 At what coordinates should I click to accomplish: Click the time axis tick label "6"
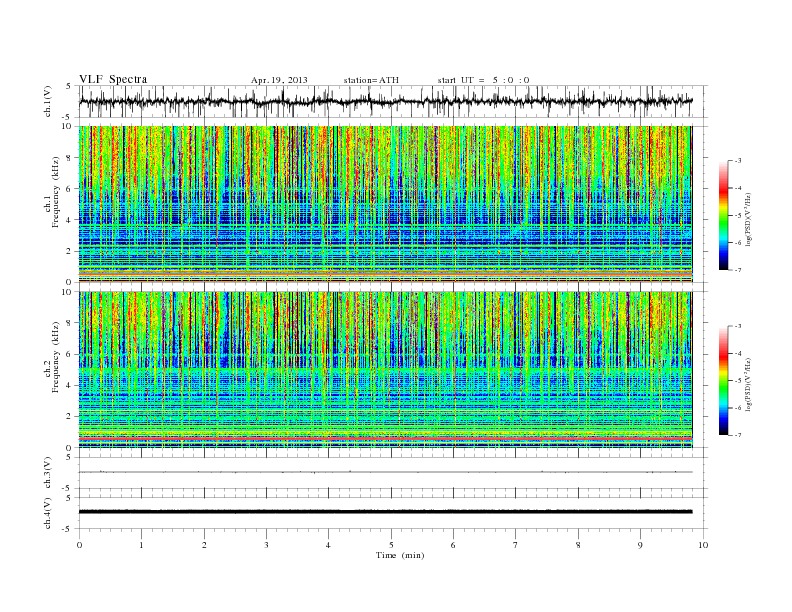click(x=453, y=545)
